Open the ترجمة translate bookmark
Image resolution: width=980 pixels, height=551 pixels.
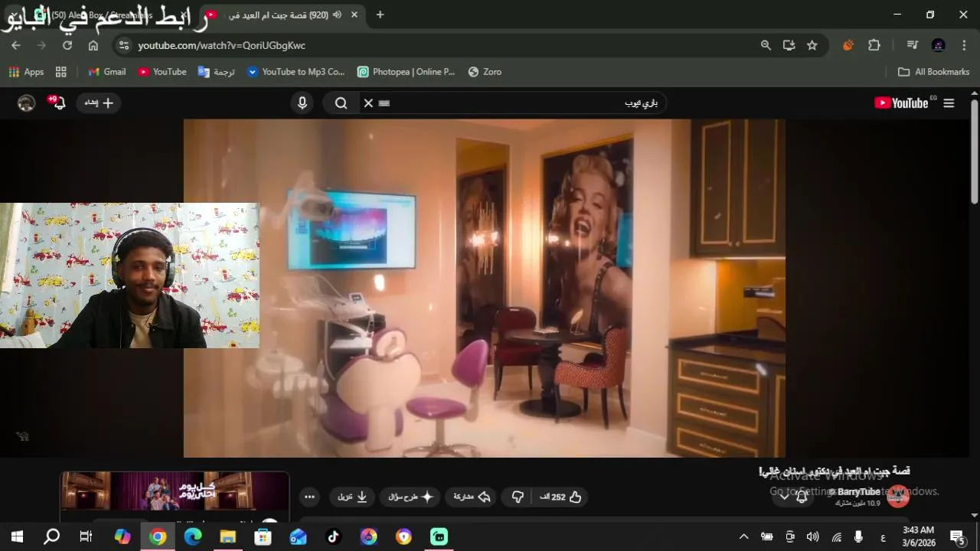click(217, 72)
